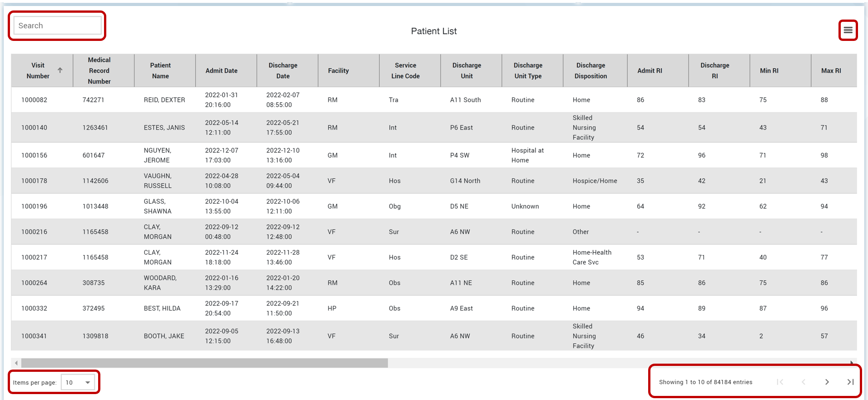Click the Patient List title
Screen dimensions: 868x400
pos(434,31)
